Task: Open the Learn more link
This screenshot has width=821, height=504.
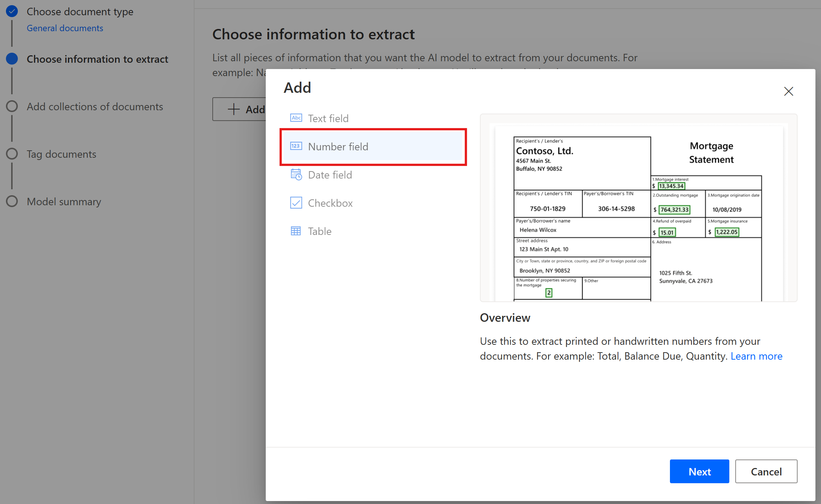Action: (x=756, y=356)
